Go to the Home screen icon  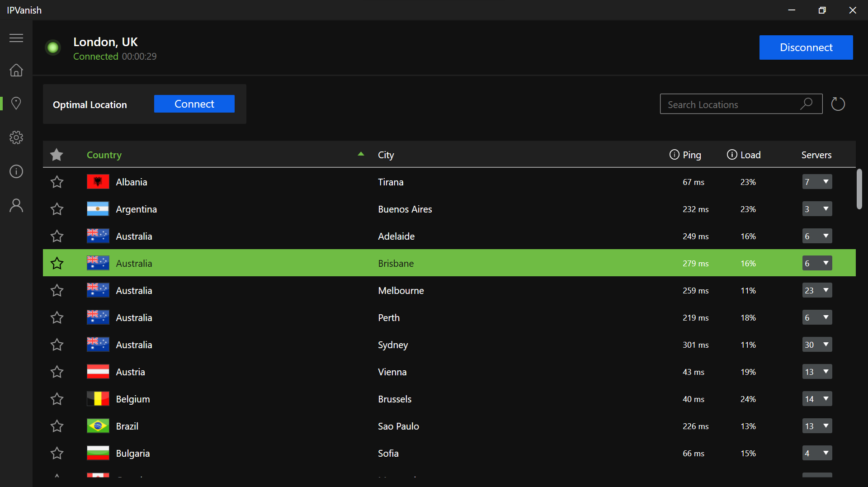pyautogui.click(x=16, y=70)
